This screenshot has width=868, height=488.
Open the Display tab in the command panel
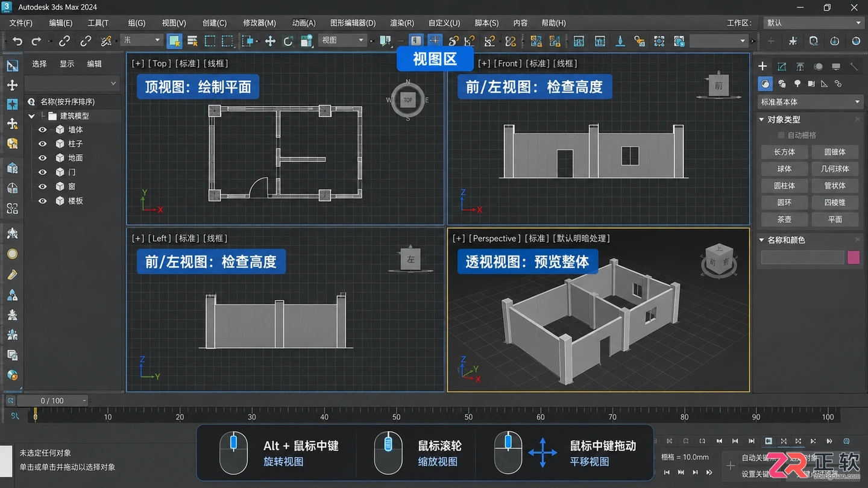pyautogui.click(x=836, y=66)
